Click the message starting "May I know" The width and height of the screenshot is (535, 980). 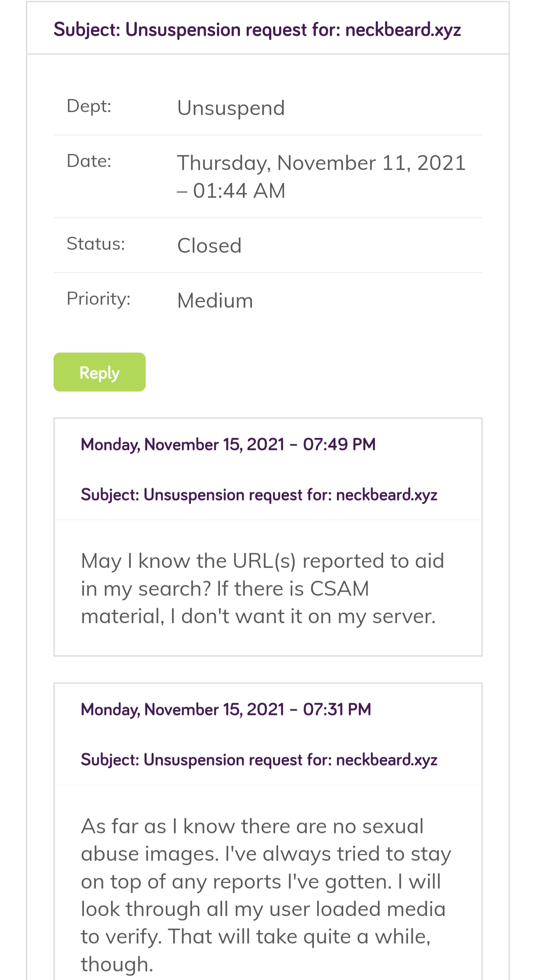[x=262, y=588]
